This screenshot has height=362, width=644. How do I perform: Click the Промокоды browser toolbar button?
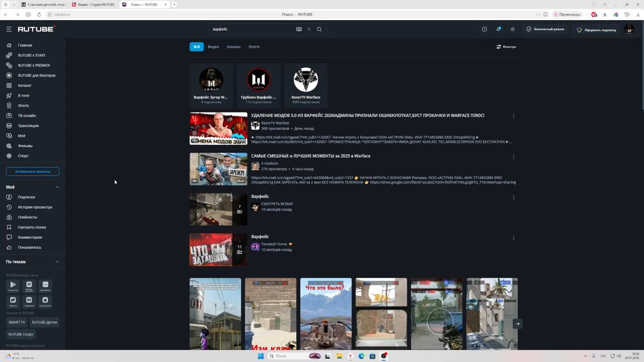567,15
